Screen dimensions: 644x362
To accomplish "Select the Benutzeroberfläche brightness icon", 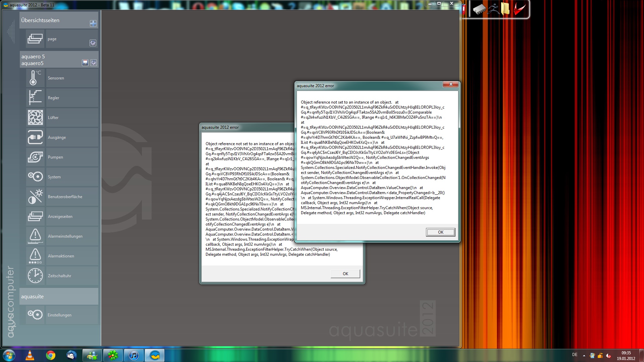I will [35, 197].
